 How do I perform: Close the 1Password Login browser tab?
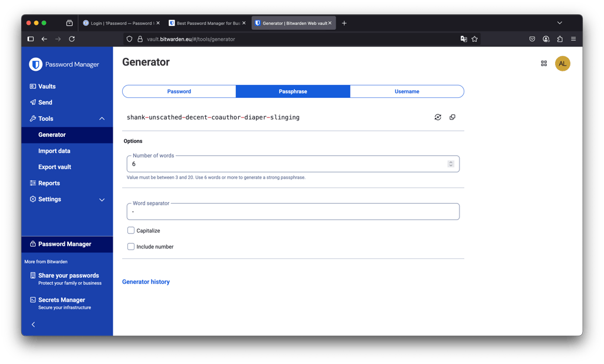pyautogui.click(x=158, y=23)
